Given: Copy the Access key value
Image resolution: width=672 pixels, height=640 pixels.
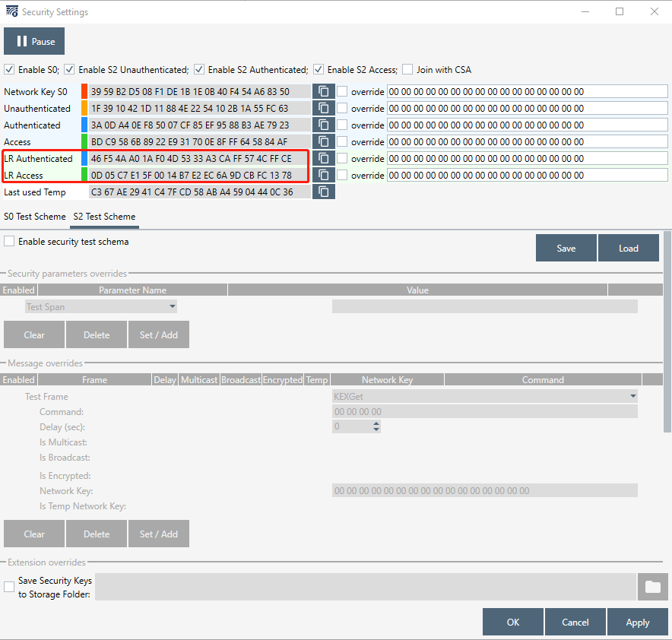Looking at the screenshot, I should click(324, 141).
